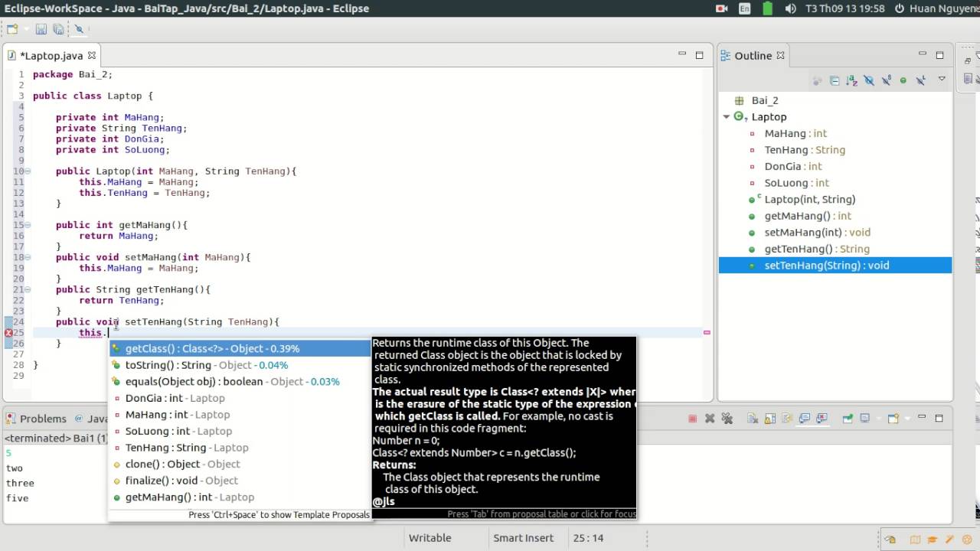Screen dimensions: 980x551
Task: Toggle Hide Fields in Outline toolbar
Action: pos(869,80)
